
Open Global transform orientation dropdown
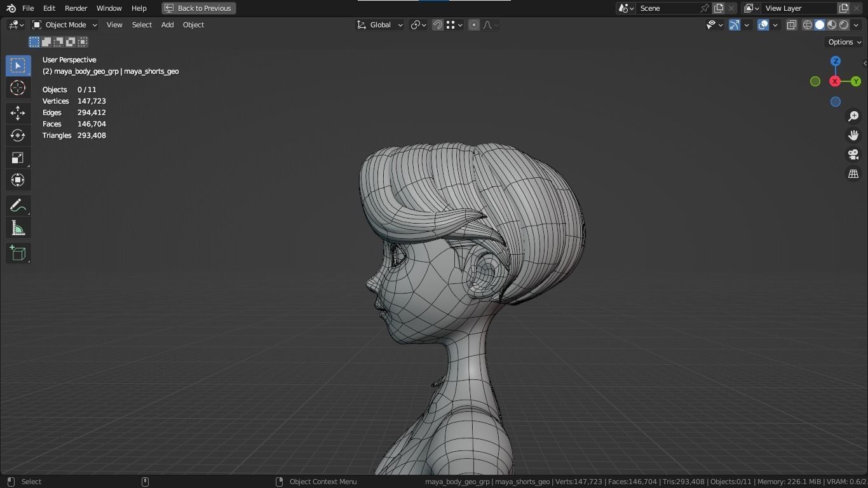pos(379,25)
